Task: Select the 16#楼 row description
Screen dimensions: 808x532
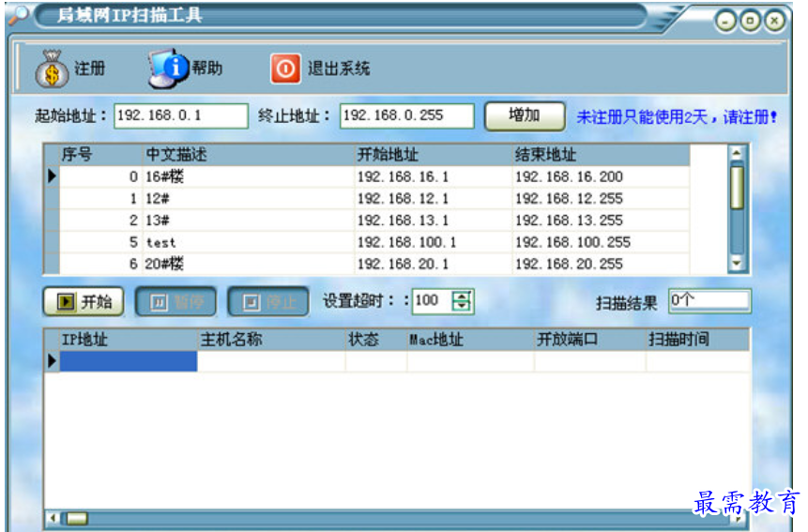Action: click(249, 176)
